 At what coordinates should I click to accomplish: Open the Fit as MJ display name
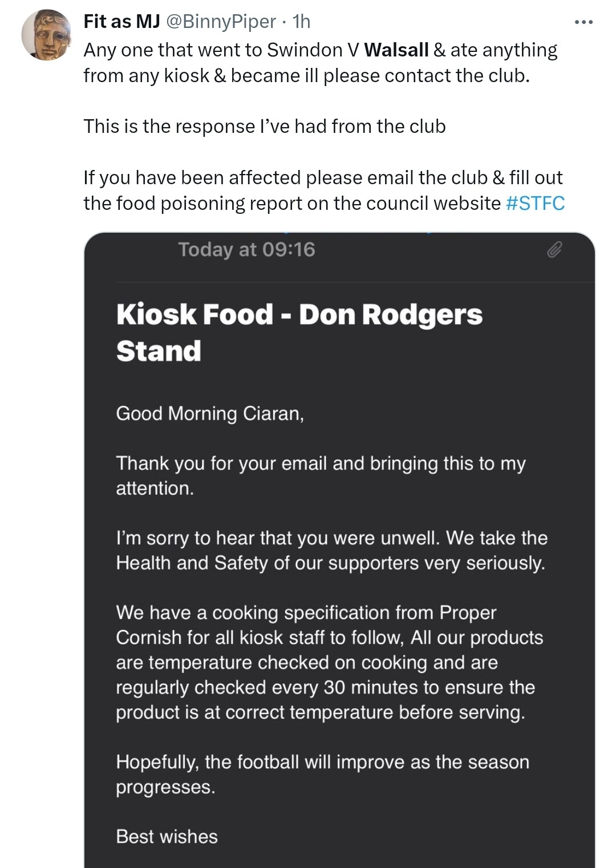(x=121, y=22)
